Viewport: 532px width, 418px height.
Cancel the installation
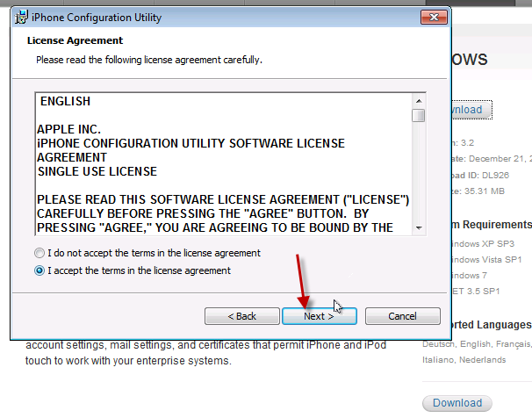[402, 316]
